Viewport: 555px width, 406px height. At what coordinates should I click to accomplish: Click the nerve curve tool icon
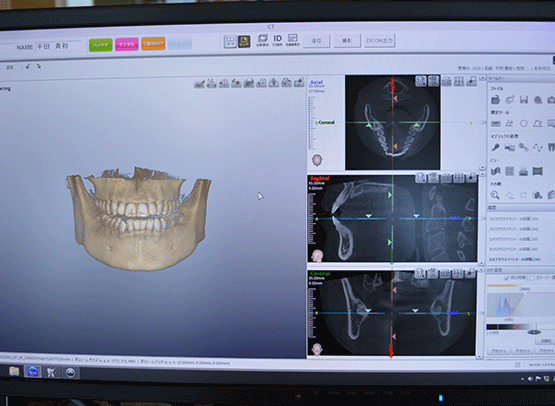(538, 147)
